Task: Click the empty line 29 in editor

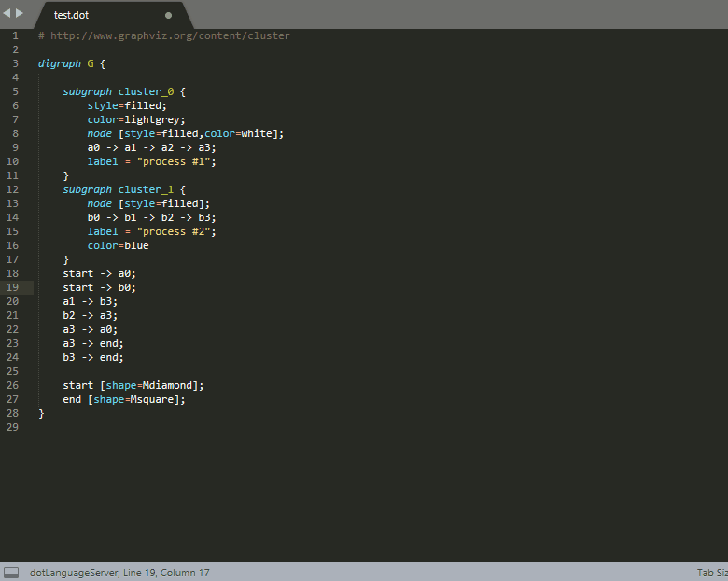Action: [280, 427]
